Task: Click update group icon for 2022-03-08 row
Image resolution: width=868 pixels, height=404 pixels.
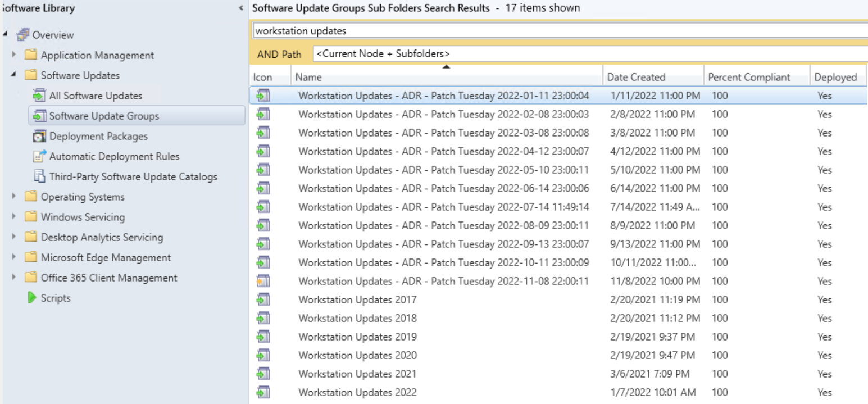Action: (263, 133)
